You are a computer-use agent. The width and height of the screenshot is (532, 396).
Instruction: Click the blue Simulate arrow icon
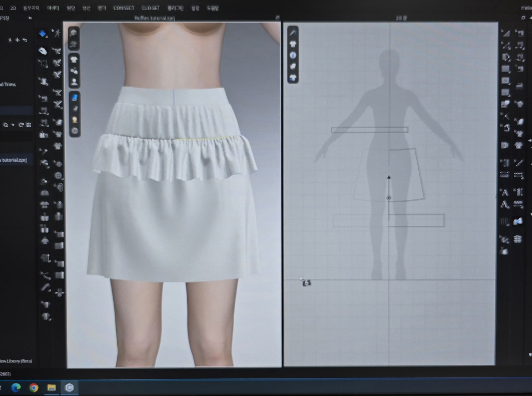(x=43, y=34)
